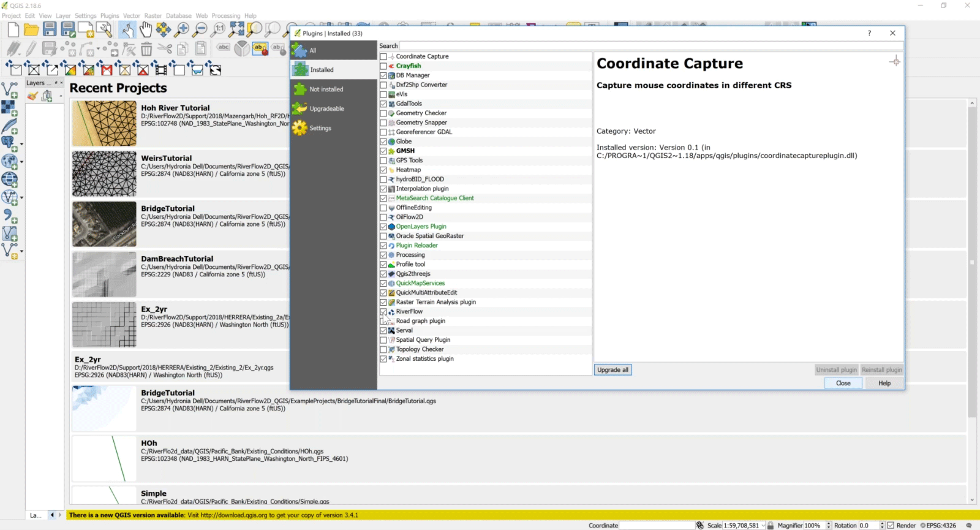Click the plugin Search input field

pos(652,46)
